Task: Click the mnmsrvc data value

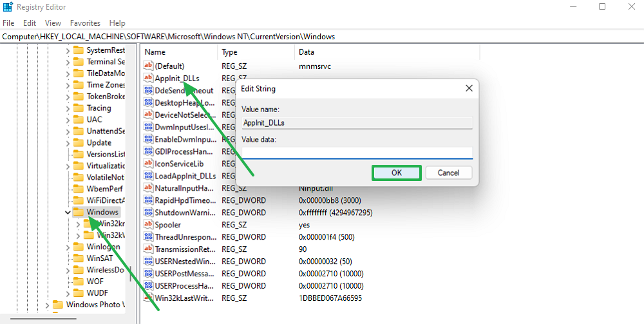Action: coord(315,66)
